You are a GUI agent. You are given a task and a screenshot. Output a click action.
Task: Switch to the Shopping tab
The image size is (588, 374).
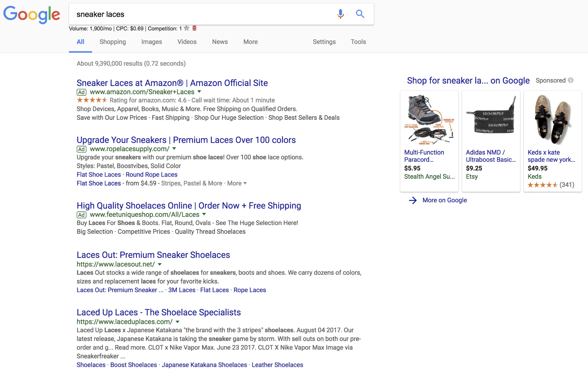[113, 42]
